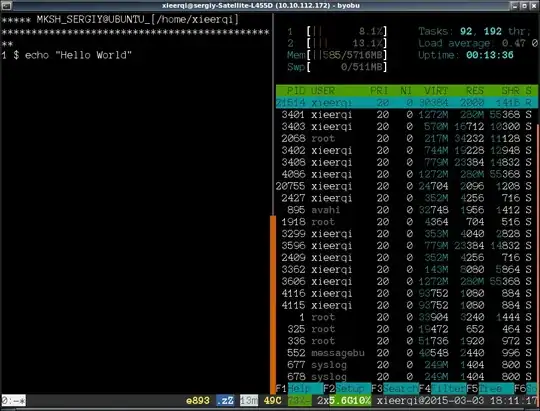Image resolution: width=540 pixels, height=411 pixels.
Task: Sort by the VIRT column header
Action: [436, 91]
